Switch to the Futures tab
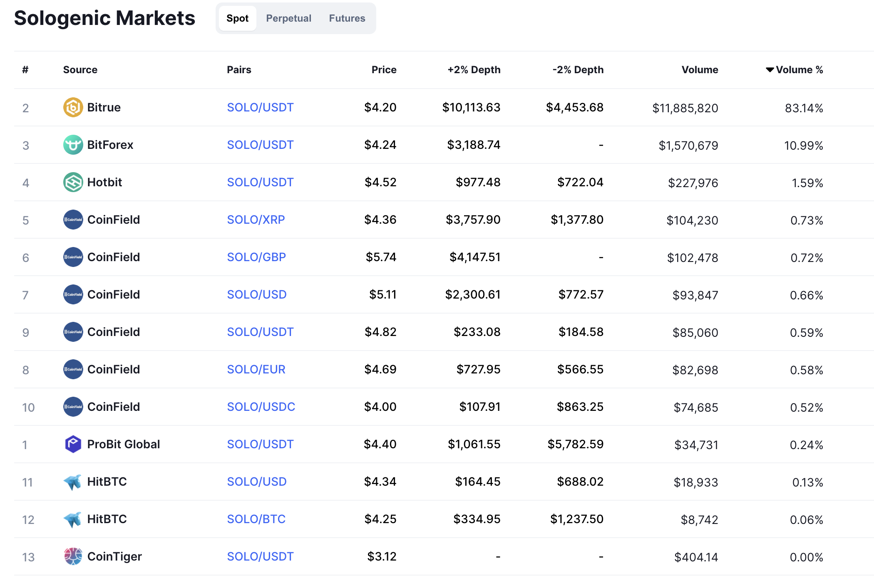This screenshot has height=588, width=874. (347, 18)
